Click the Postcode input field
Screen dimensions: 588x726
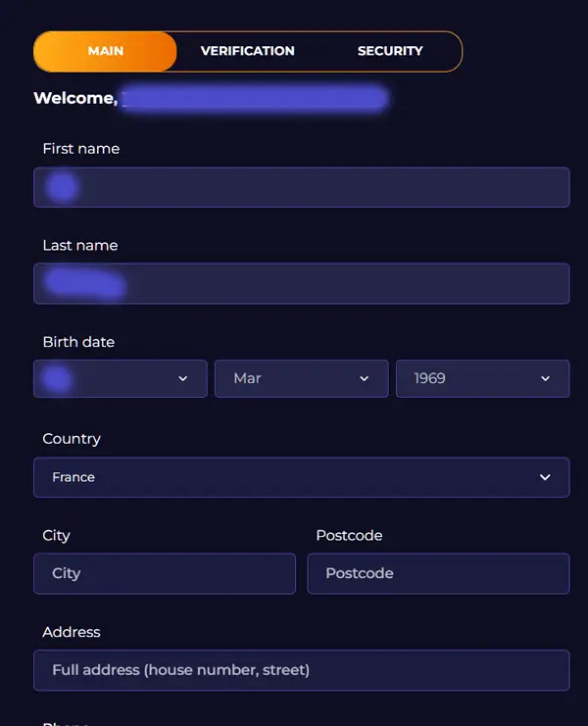[x=438, y=573]
